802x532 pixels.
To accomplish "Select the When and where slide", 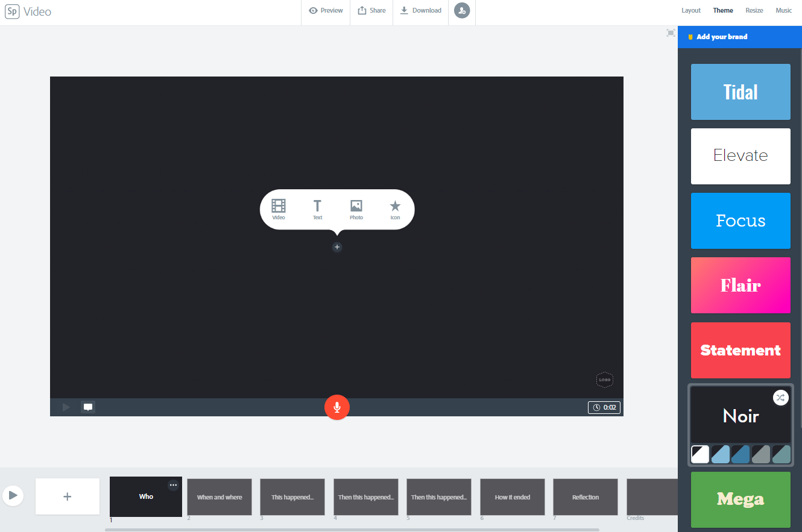I will [x=219, y=497].
